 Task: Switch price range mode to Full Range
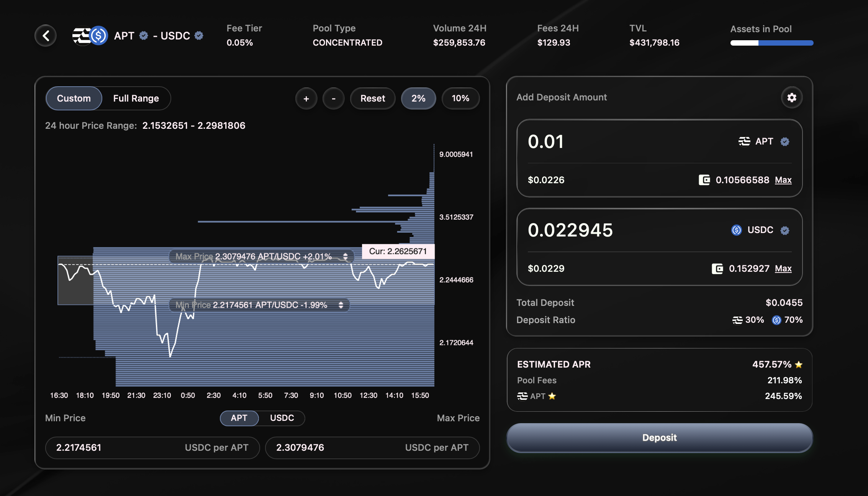[x=136, y=99]
